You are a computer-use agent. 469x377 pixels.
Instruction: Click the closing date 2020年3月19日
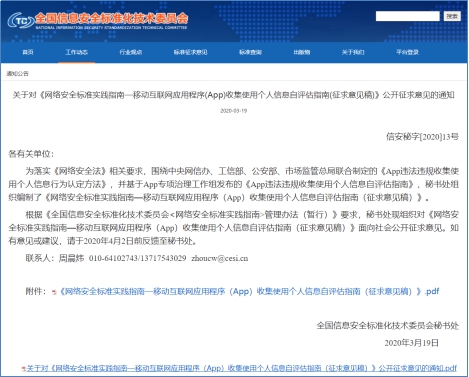click(412, 343)
